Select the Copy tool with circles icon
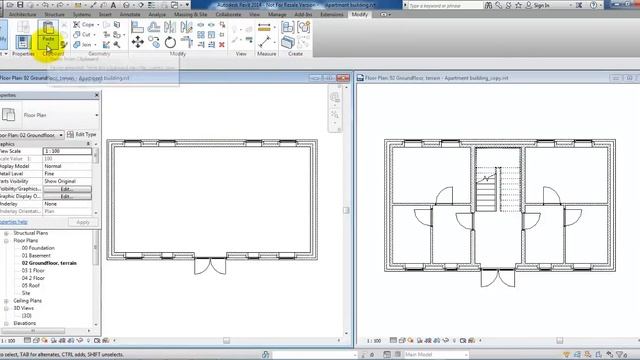 [x=154, y=42]
